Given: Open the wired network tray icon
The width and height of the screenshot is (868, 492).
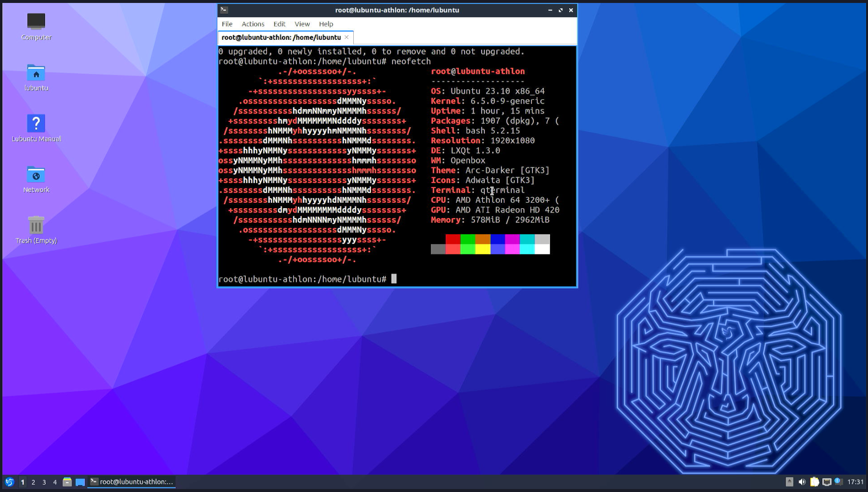Looking at the screenshot, I should click(x=827, y=482).
